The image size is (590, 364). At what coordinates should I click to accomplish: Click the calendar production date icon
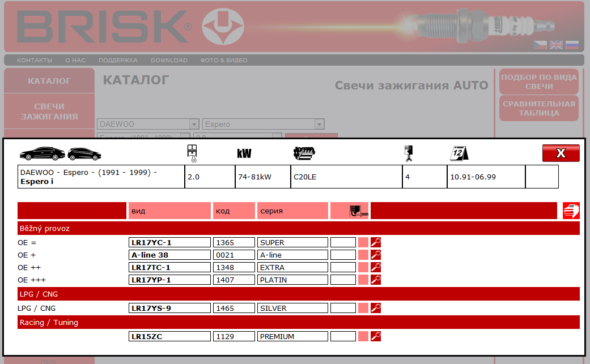pyautogui.click(x=459, y=153)
